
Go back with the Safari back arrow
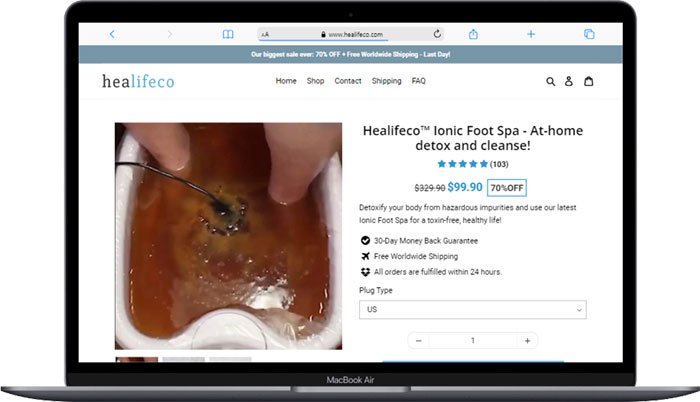[x=112, y=34]
